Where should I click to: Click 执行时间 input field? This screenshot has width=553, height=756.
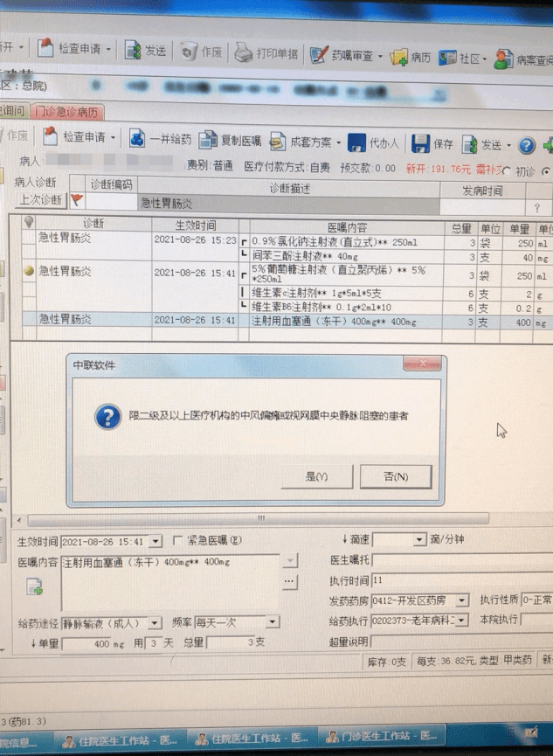click(462, 580)
